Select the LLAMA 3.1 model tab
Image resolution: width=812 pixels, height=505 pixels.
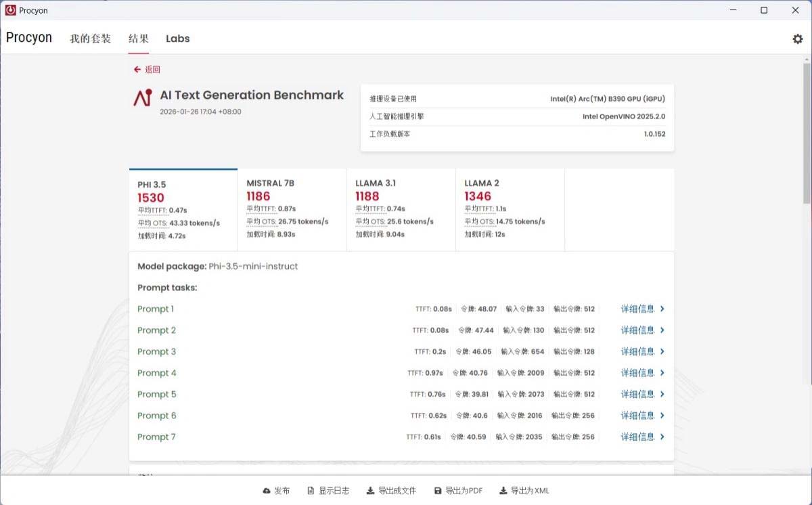(401, 210)
